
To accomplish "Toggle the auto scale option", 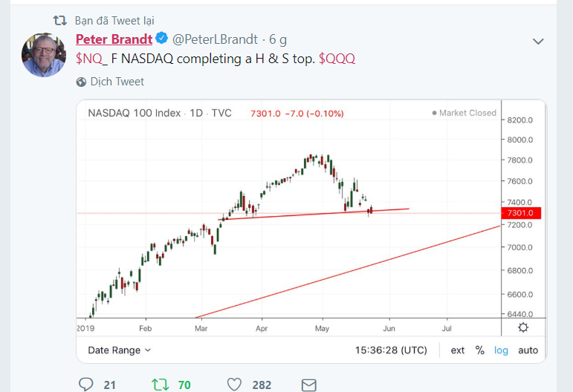I will click(528, 350).
